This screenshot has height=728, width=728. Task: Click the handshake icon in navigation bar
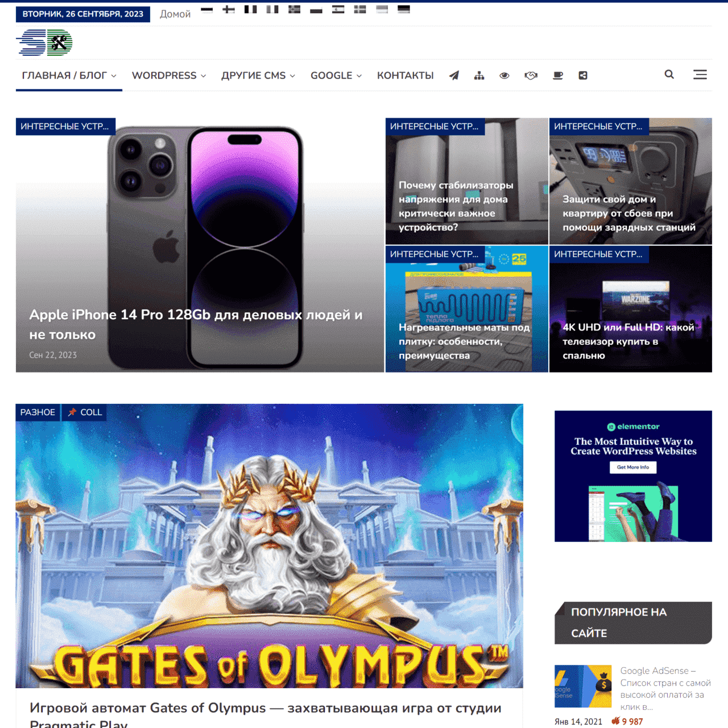[x=531, y=75]
